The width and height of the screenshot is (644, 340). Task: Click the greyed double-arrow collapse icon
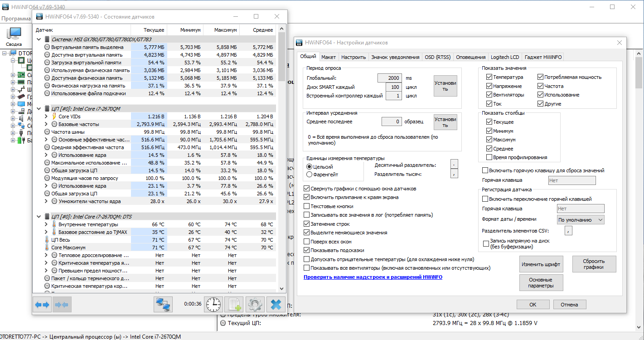click(61, 305)
